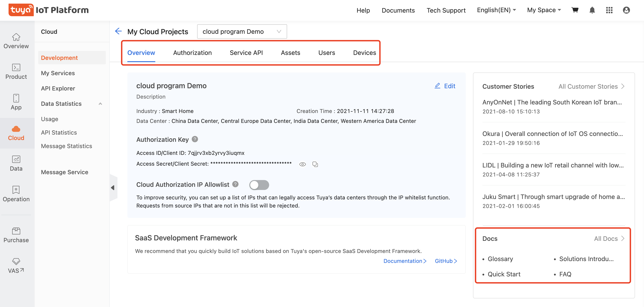The width and height of the screenshot is (644, 307).
Task: Click Tech Support in the top bar
Action: [x=446, y=10]
